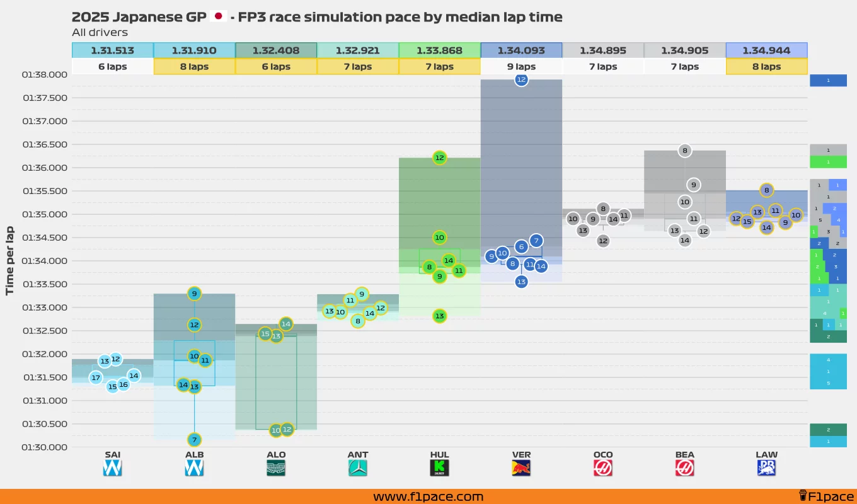857x504 pixels.
Task: Select the 1.31.513 median time header
Action: point(112,50)
